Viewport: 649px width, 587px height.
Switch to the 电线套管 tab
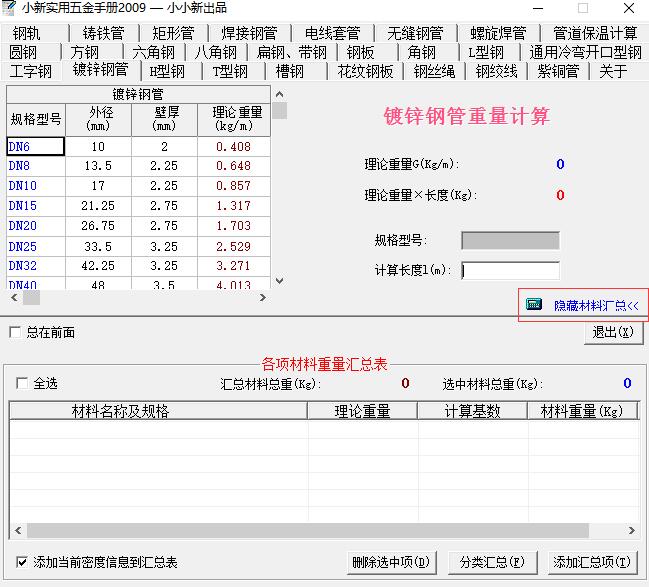point(333,33)
